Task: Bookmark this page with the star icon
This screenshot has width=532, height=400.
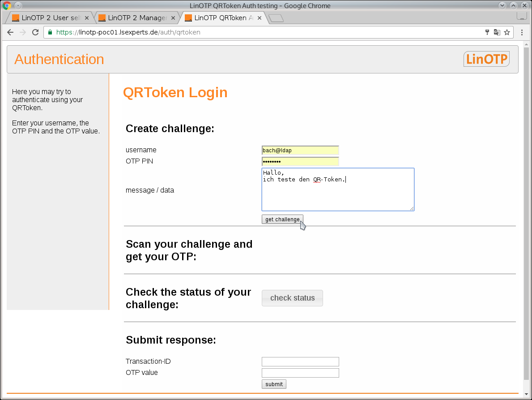Action: click(x=507, y=32)
